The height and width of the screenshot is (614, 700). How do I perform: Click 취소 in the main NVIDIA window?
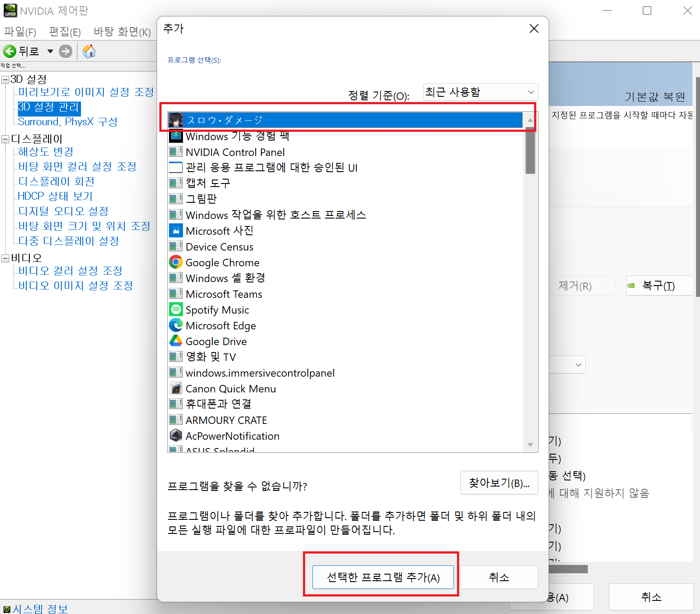[x=651, y=596]
